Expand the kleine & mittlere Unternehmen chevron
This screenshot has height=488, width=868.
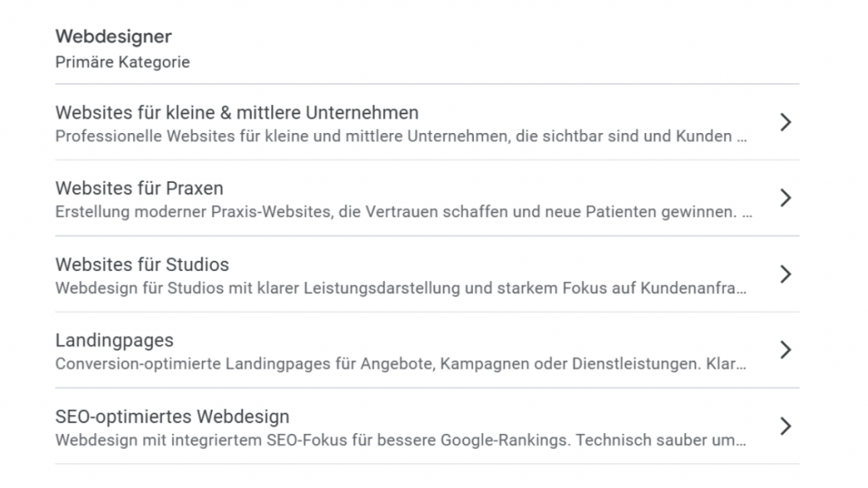pyautogui.click(x=785, y=122)
